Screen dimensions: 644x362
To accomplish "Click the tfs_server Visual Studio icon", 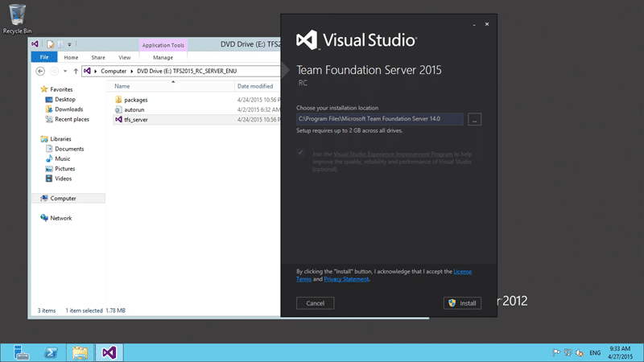I will pyautogui.click(x=118, y=119).
